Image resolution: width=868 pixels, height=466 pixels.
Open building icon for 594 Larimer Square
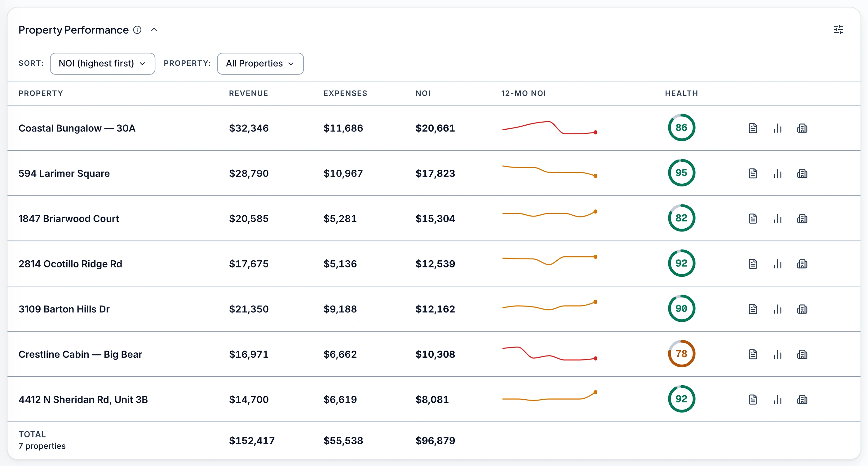(x=802, y=173)
